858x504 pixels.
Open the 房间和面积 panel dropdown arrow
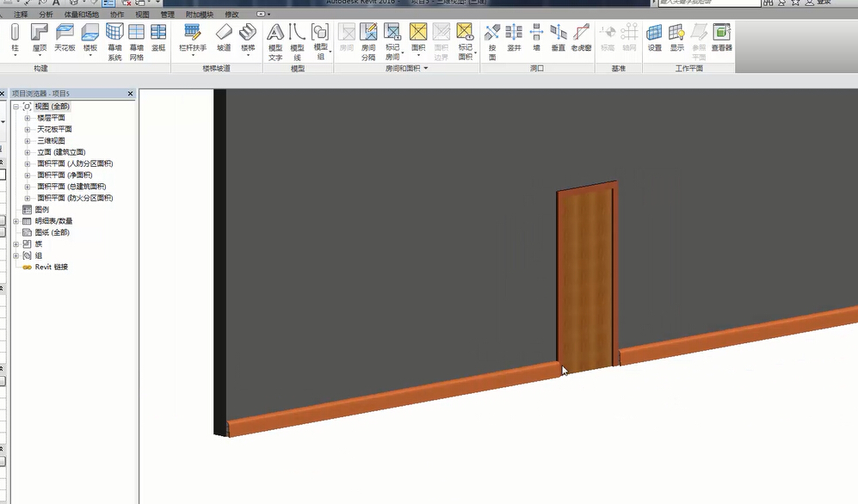(426, 68)
